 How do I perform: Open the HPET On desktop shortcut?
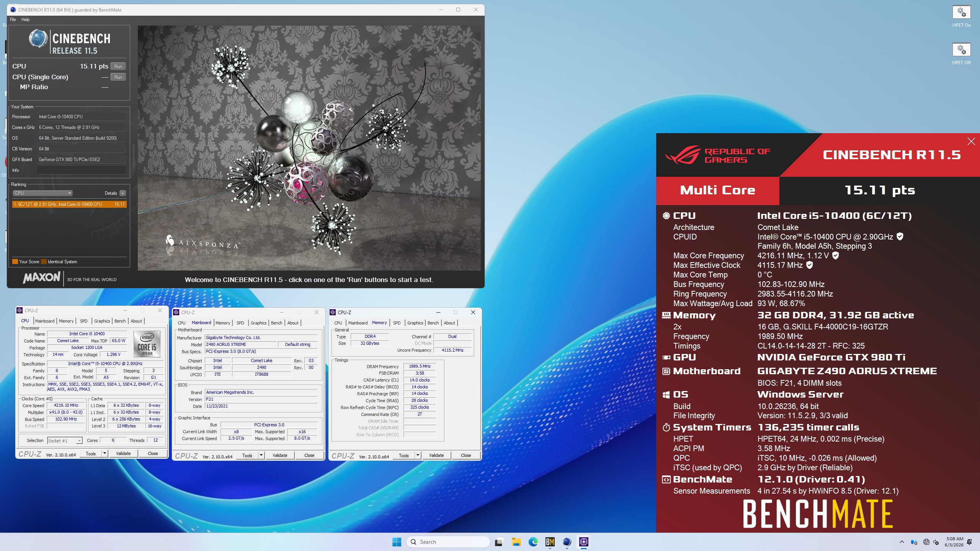click(961, 16)
